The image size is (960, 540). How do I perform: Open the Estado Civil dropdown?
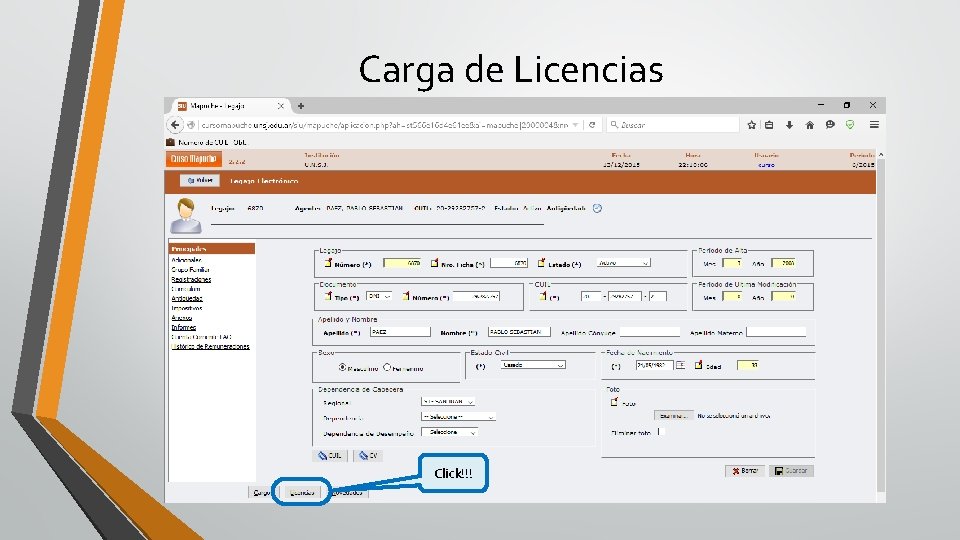(x=533, y=365)
